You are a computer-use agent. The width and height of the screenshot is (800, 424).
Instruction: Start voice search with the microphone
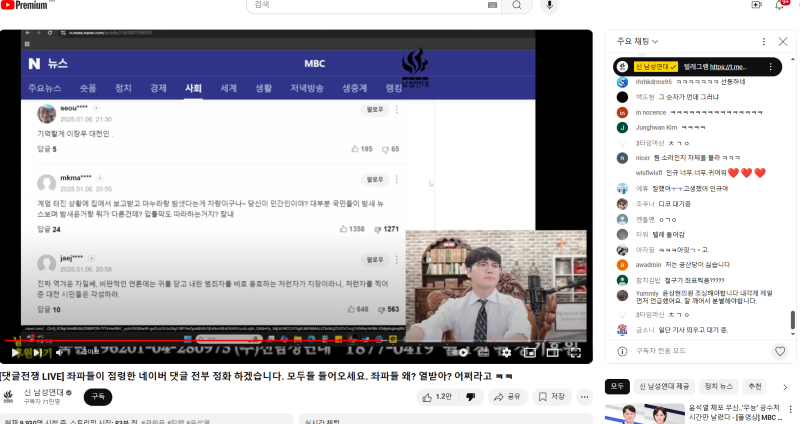click(x=549, y=5)
